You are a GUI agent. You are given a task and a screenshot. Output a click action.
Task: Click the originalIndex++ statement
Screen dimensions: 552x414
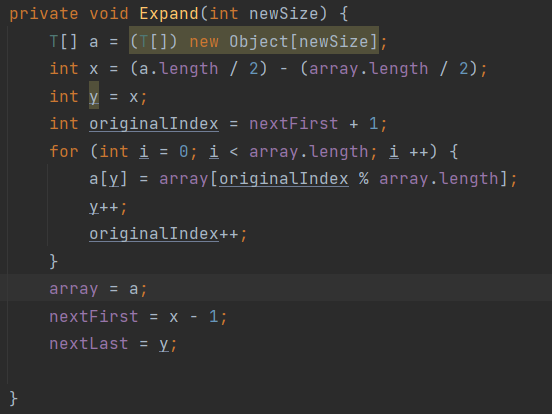coord(168,234)
